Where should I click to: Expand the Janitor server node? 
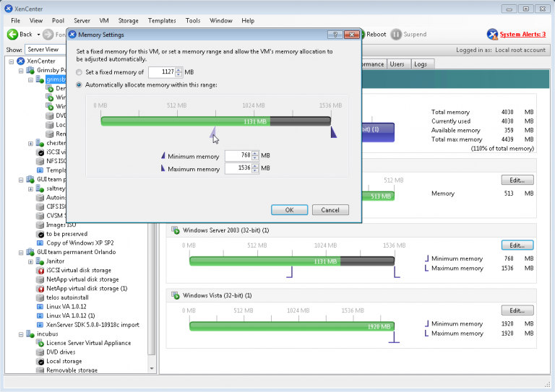[30, 261]
